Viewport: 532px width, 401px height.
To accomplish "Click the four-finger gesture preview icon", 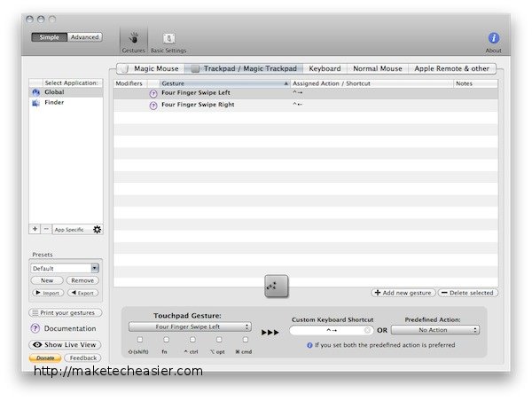I will pos(276,287).
